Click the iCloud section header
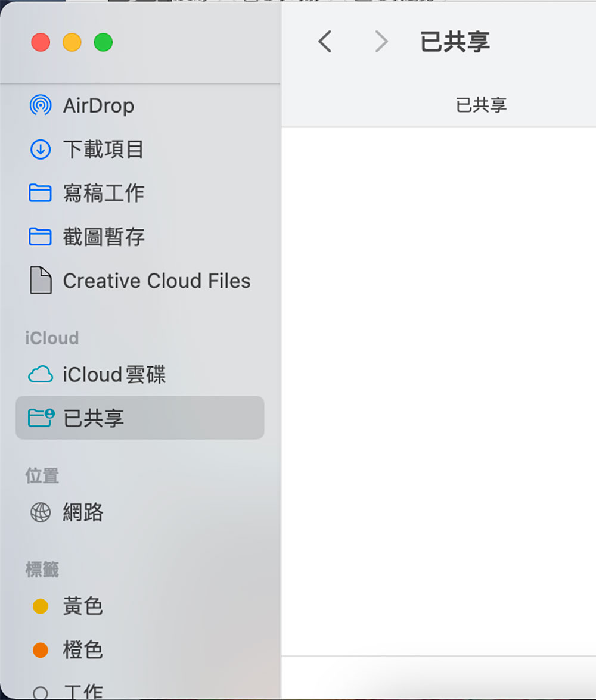The image size is (596, 700). pyautogui.click(x=52, y=338)
